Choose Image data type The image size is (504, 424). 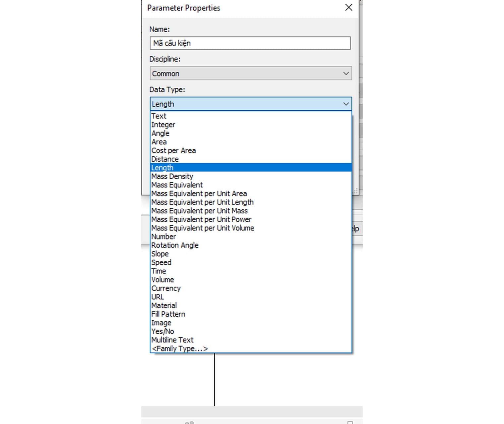[251, 323]
